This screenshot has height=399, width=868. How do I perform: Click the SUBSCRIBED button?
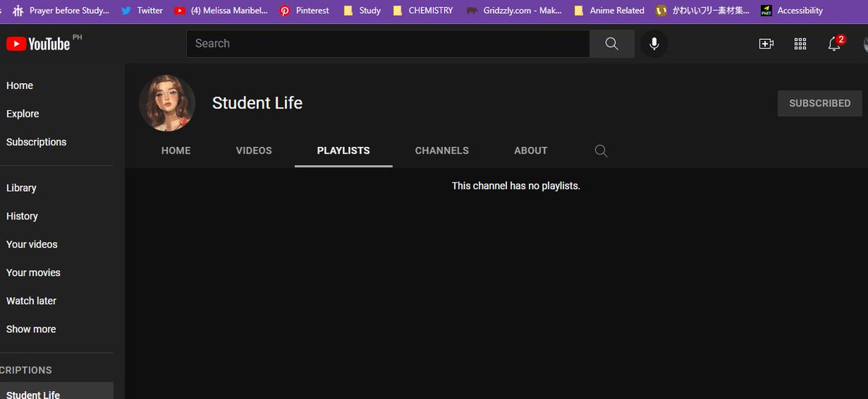(x=820, y=104)
